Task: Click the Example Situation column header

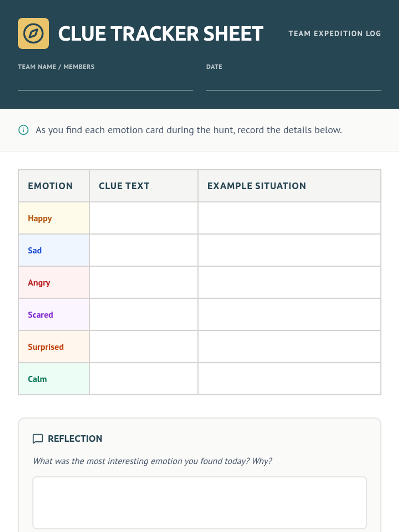Action: click(x=257, y=186)
